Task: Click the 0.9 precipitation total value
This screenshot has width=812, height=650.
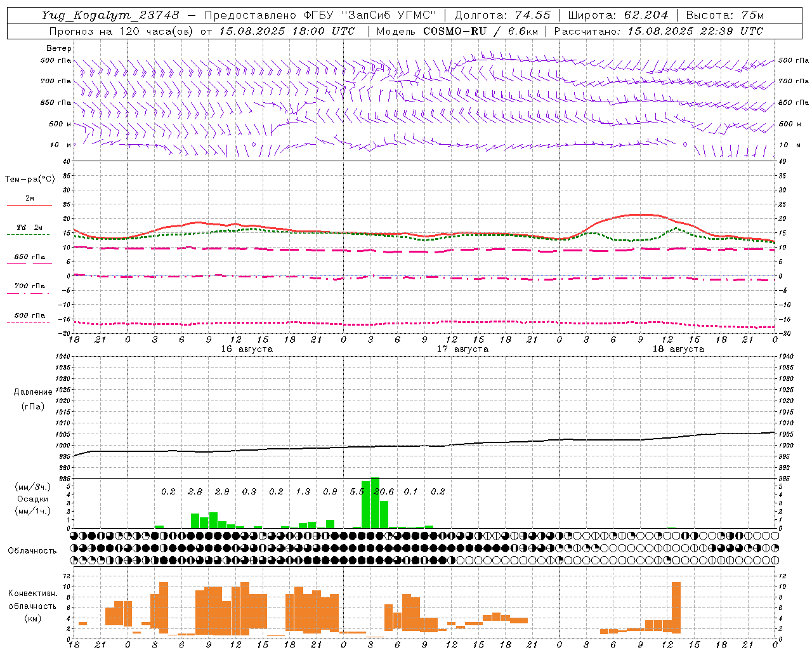Action: (330, 491)
